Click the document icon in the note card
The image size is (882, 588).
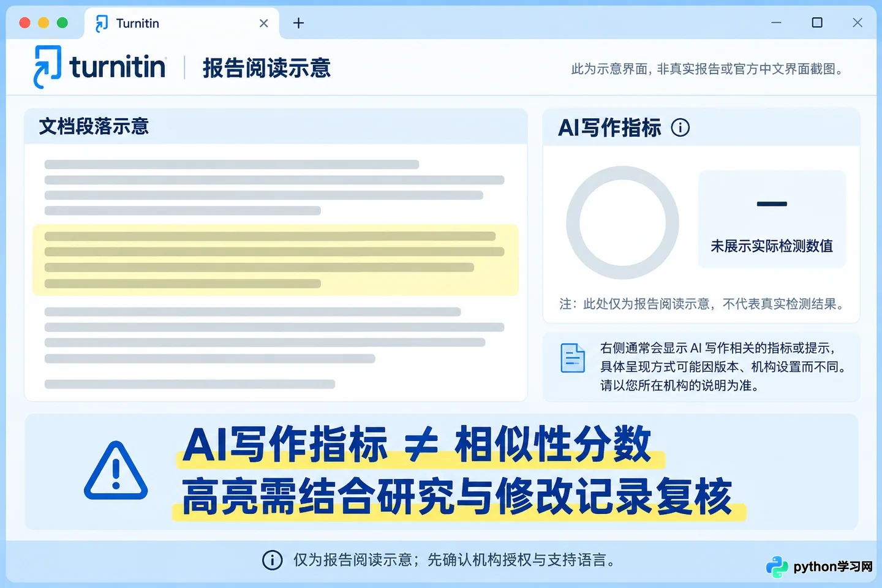pos(573,358)
